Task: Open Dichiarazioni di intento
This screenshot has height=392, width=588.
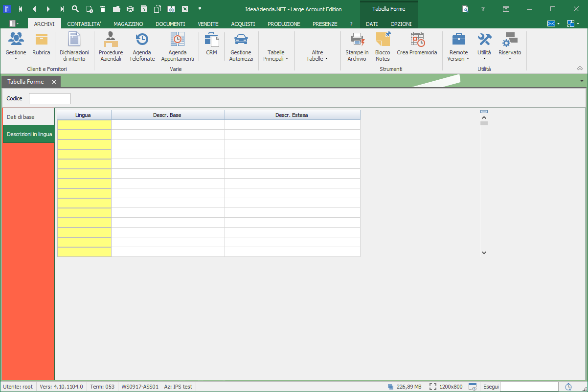Action: [74, 46]
